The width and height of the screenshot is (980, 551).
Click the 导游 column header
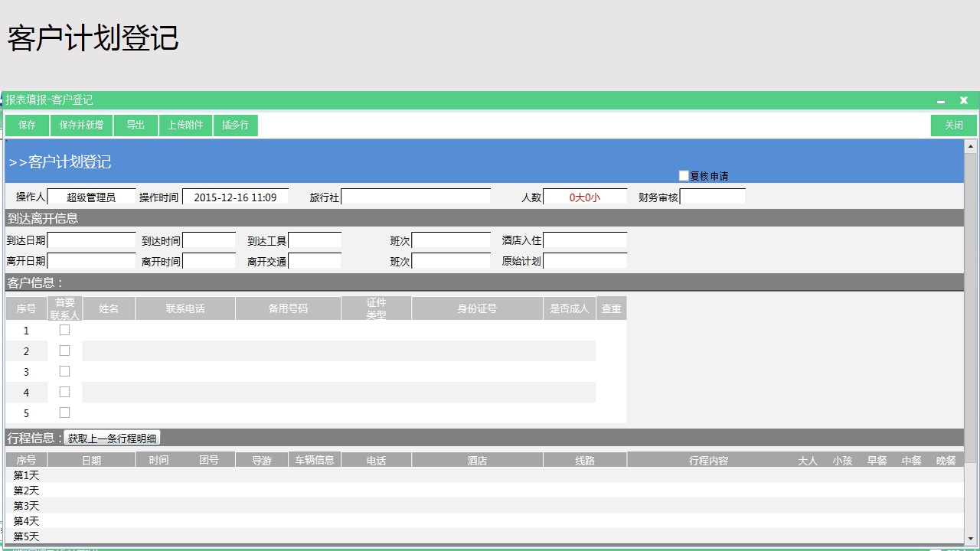coord(262,460)
